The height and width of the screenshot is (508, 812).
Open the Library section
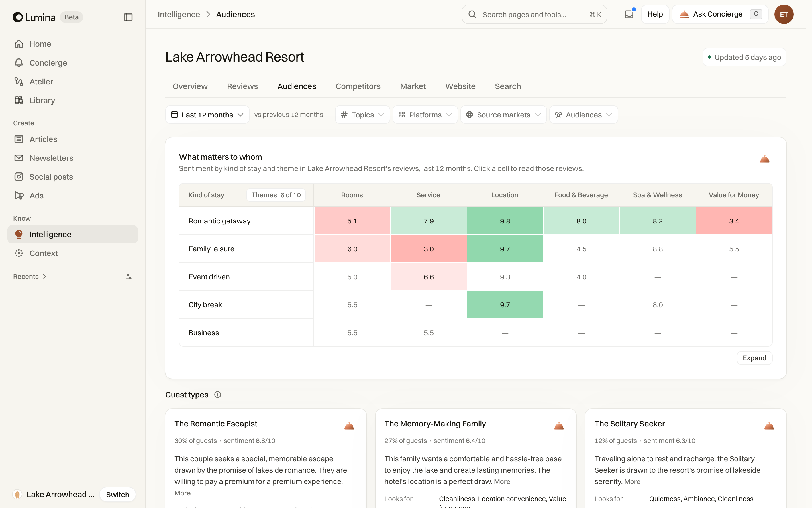73,100
